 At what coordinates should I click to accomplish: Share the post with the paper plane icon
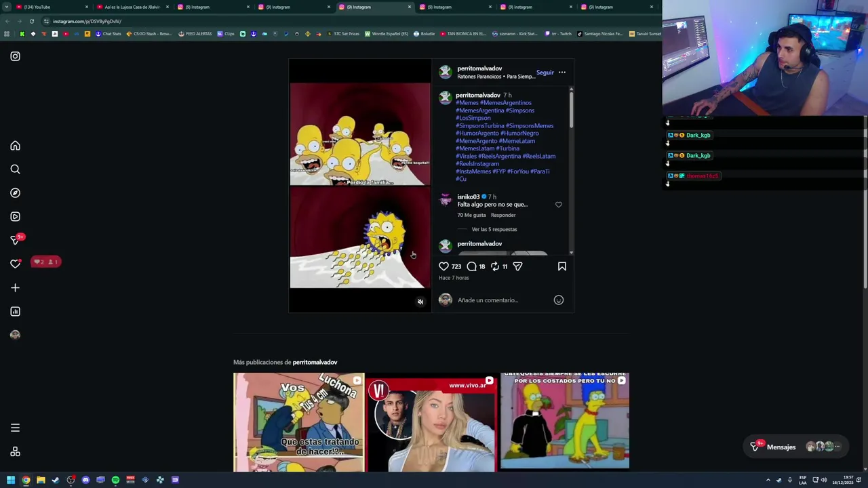pyautogui.click(x=517, y=266)
